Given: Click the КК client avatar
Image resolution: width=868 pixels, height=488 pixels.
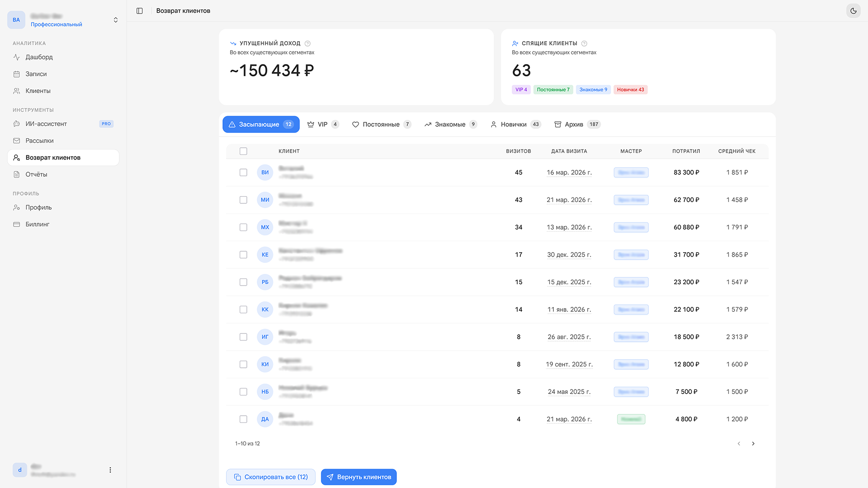Looking at the screenshot, I should (265, 310).
